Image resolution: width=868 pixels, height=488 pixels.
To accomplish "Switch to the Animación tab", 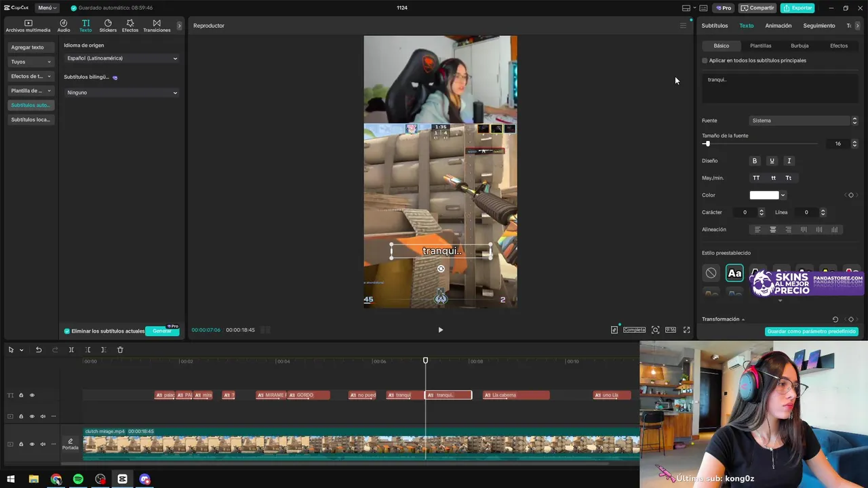I will pos(778,26).
